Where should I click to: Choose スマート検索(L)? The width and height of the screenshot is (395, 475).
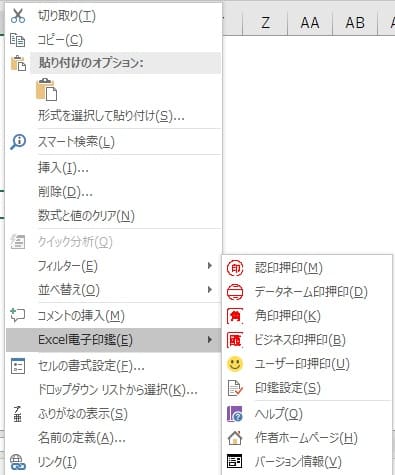click(x=76, y=142)
